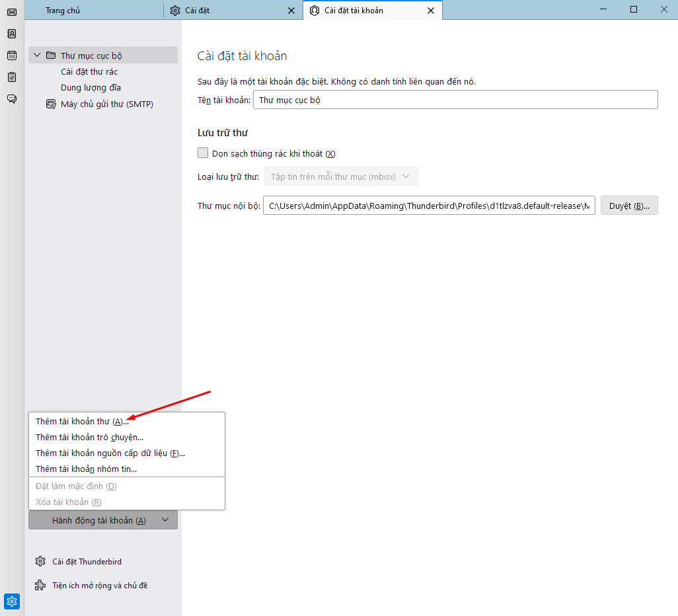Select Máy chủ gửi thư (SMTP)
The height and width of the screenshot is (616, 678).
[103, 104]
